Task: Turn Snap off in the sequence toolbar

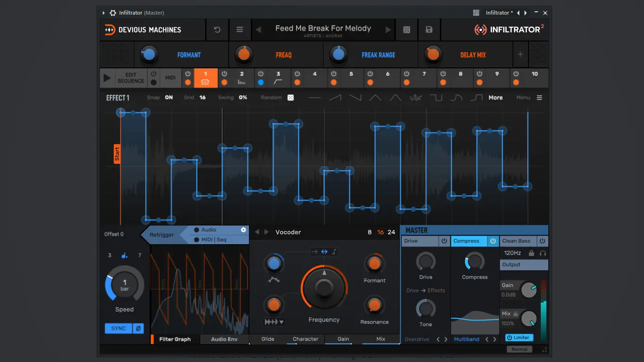Action: [x=168, y=97]
